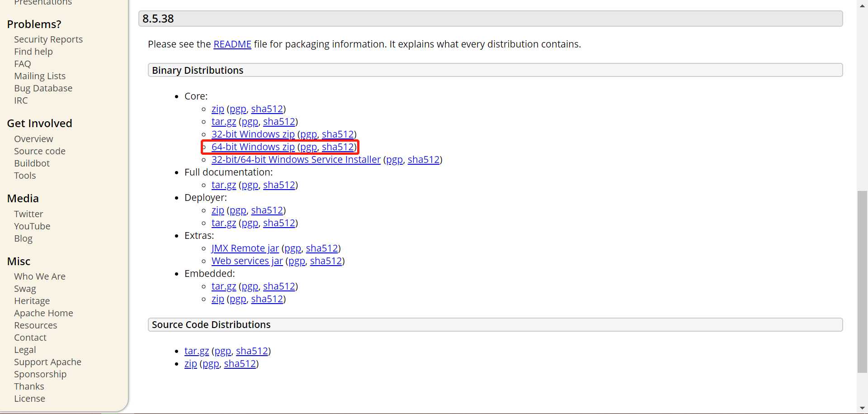Screen dimensions: 868x414
Task: Open Buildbot sidebar link
Action: 32,163
